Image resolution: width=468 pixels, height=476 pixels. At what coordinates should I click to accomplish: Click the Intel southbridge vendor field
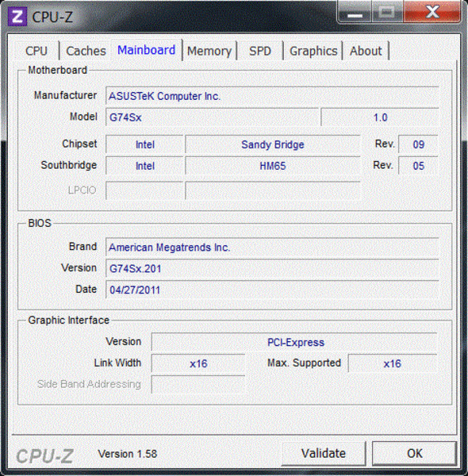144,166
